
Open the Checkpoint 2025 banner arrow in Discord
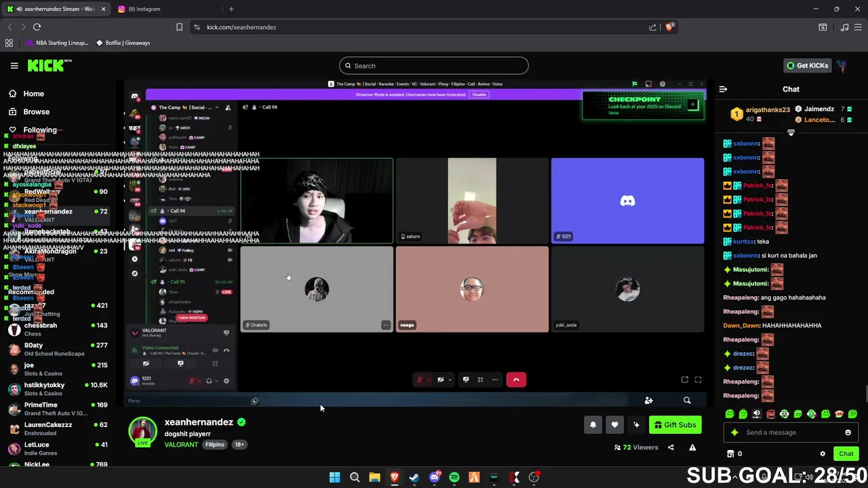692,105
